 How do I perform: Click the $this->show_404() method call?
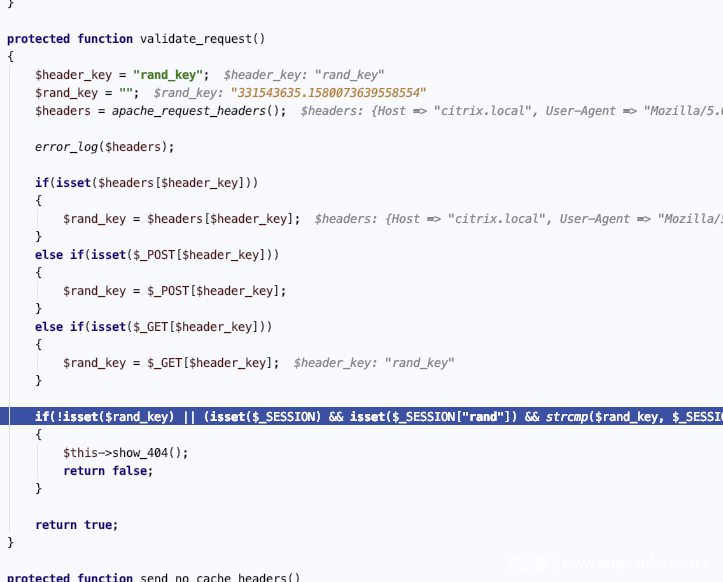125,452
